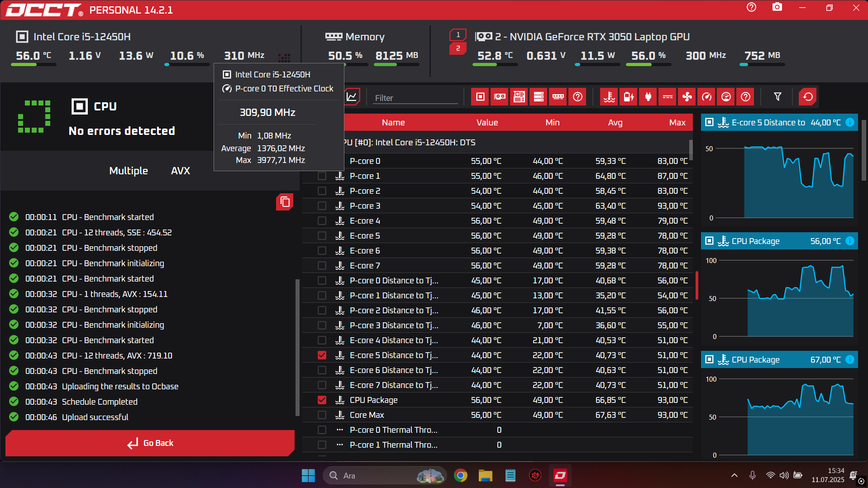The height and width of the screenshot is (488, 868).
Task: Click info icon on CPU Package 67,00 °C graph
Action: (850, 359)
